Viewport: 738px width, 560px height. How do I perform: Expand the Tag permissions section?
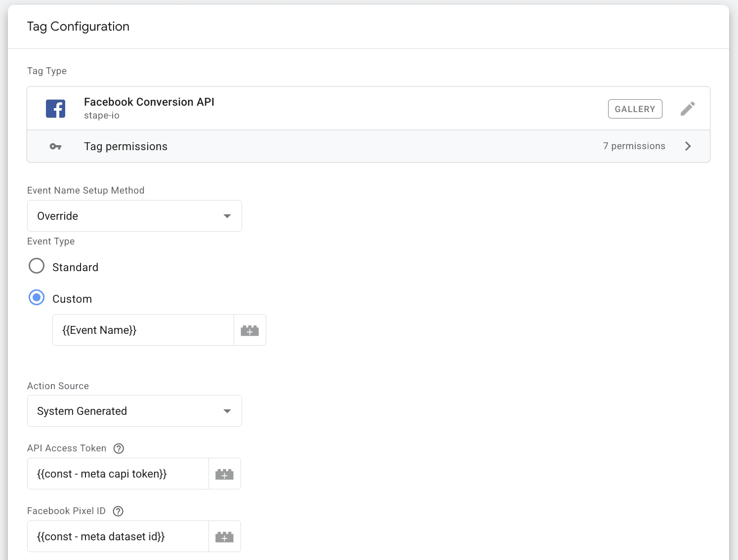click(x=688, y=146)
